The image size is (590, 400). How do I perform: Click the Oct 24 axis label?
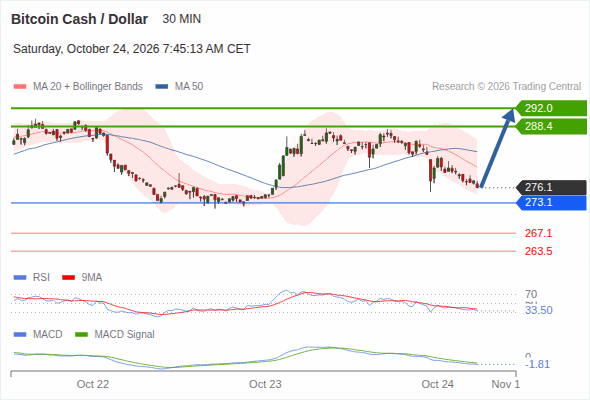coord(437,384)
